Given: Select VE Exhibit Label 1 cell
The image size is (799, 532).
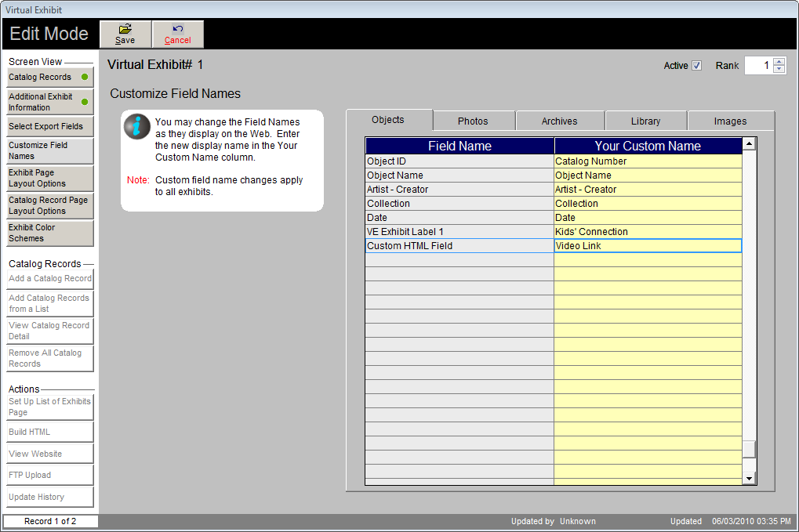Looking at the screenshot, I should pos(459,232).
